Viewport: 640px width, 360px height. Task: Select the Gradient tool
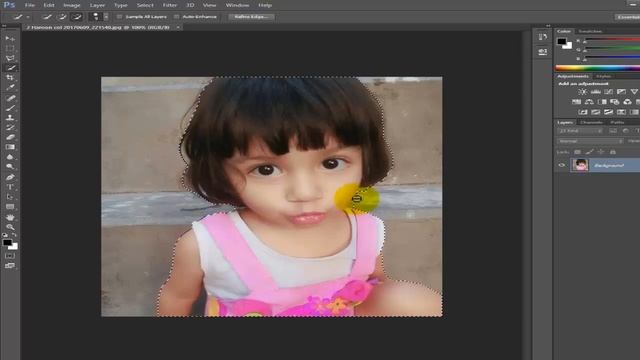[10, 147]
